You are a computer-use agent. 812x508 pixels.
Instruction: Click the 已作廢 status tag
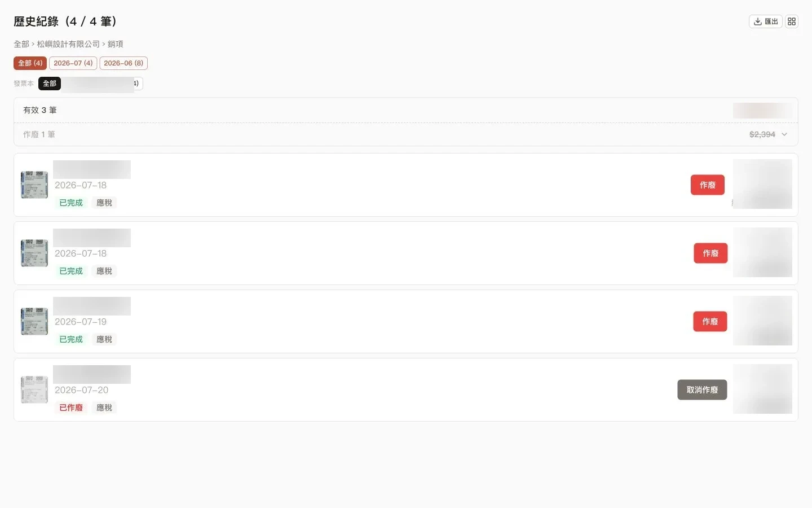[x=71, y=408]
